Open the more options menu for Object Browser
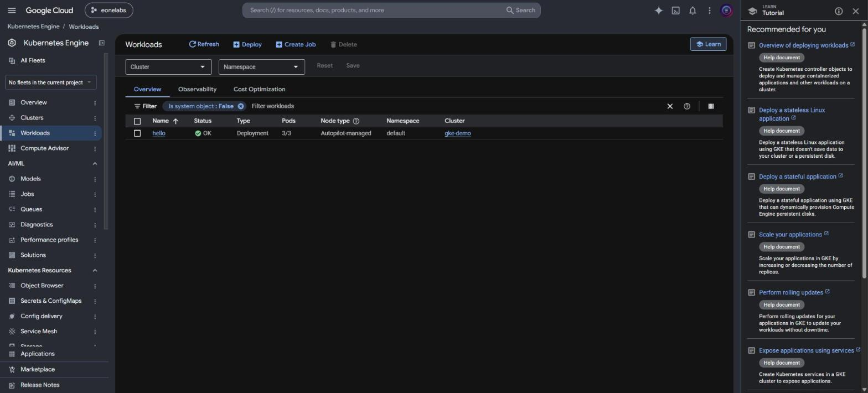 pos(95,286)
